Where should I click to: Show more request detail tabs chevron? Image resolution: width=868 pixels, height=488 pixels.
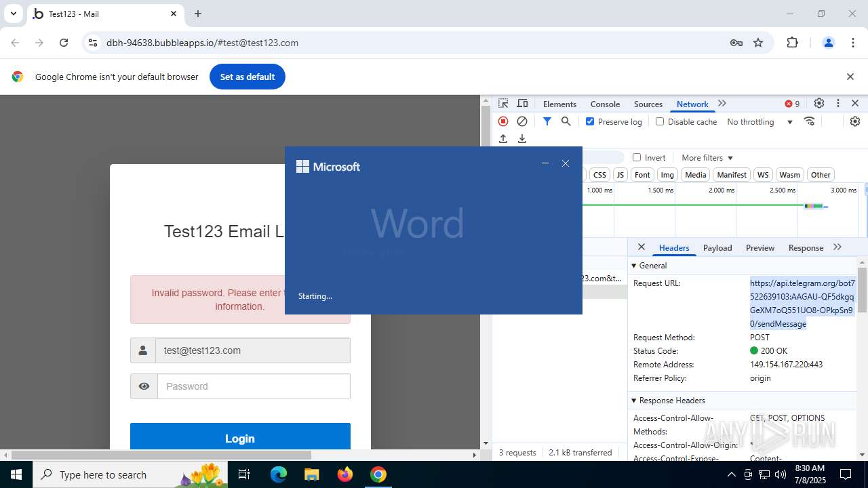[x=837, y=247]
